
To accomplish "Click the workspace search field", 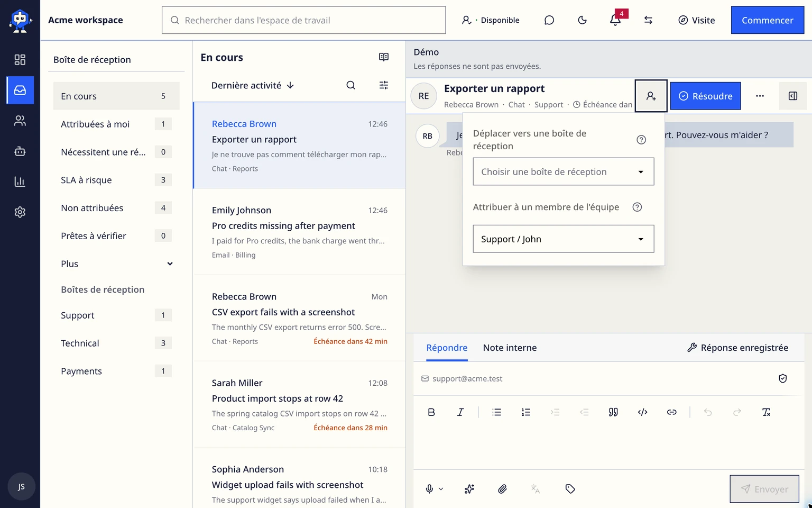I will [303, 20].
